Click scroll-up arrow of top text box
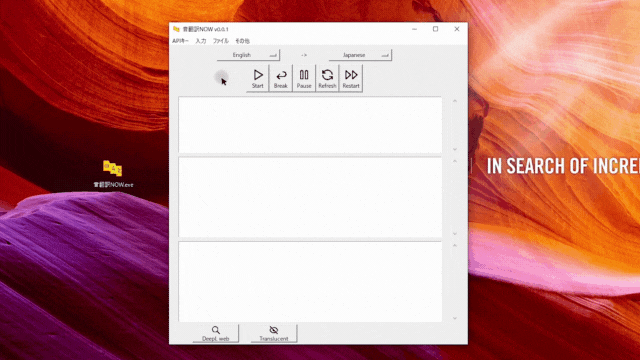 click(x=455, y=101)
